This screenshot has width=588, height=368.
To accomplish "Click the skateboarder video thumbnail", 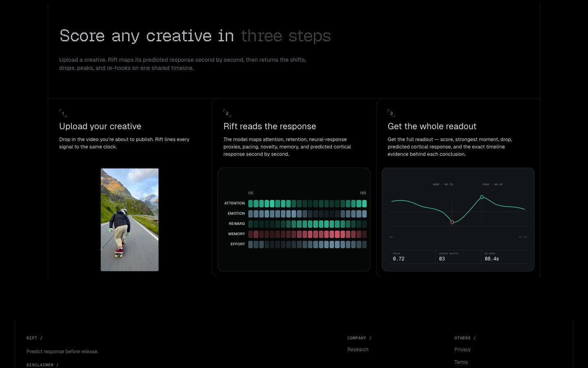I will pyautogui.click(x=129, y=220).
